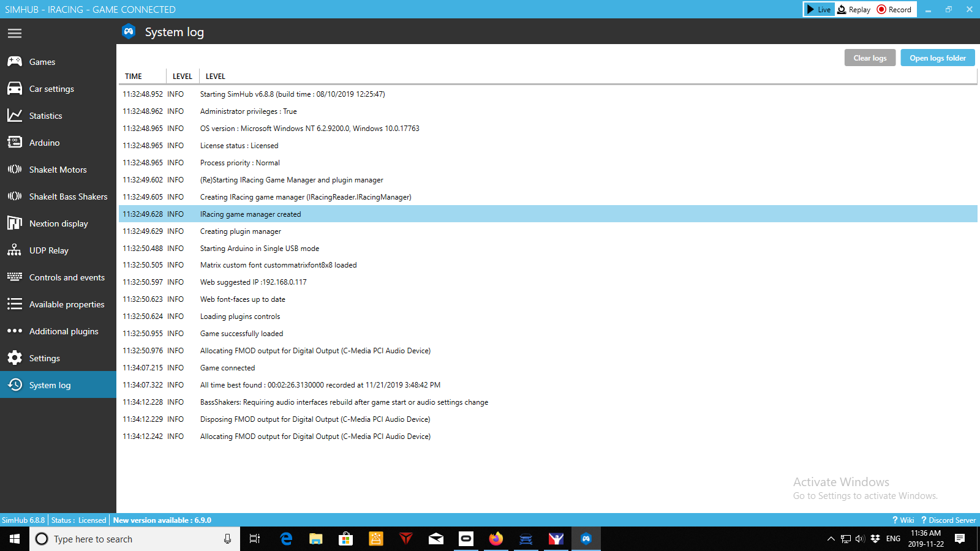Switch to Replay mode

[854, 9]
